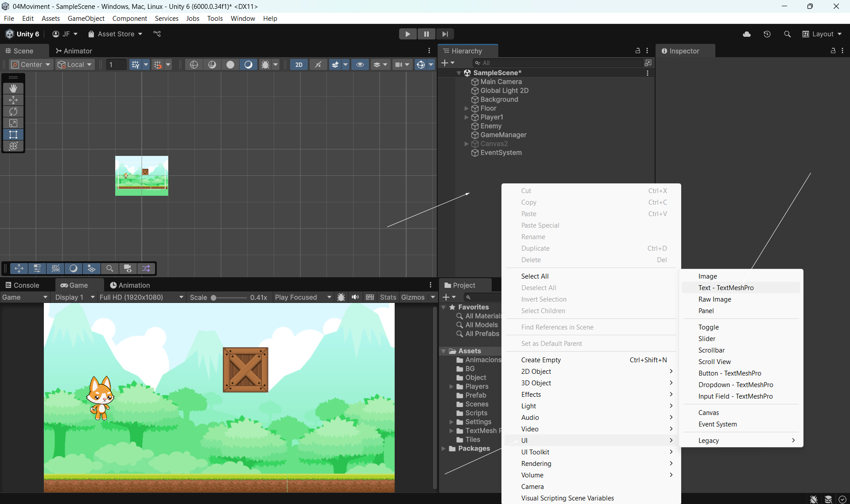Screen dimensions: 850x504
Task: Click the Pause button
Action: click(x=426, y=34)
